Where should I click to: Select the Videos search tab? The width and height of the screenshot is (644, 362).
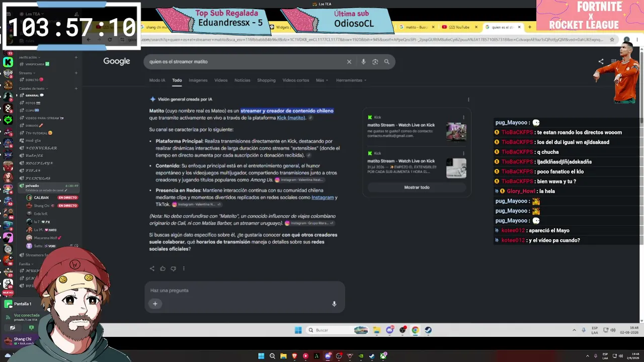point(221,80)
